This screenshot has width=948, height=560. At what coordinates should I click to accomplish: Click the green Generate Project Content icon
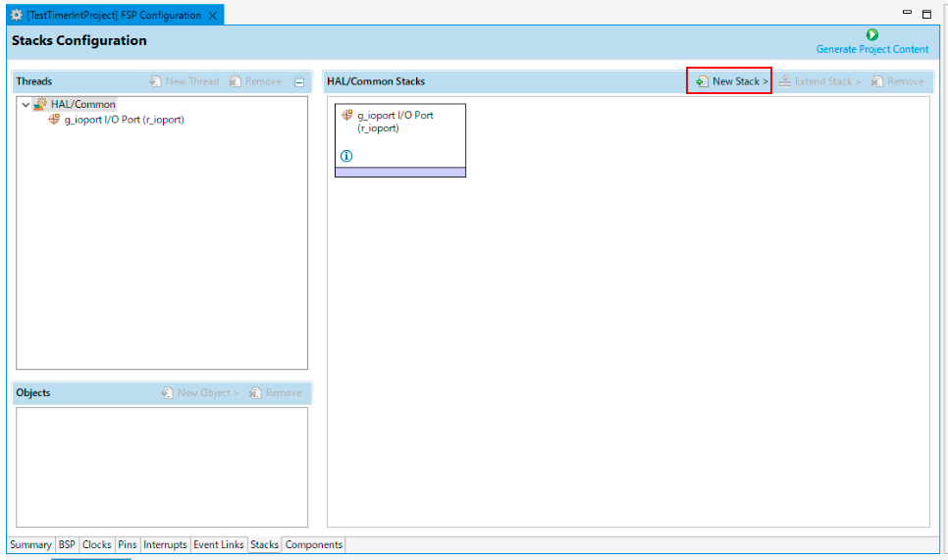pos(872,35)
